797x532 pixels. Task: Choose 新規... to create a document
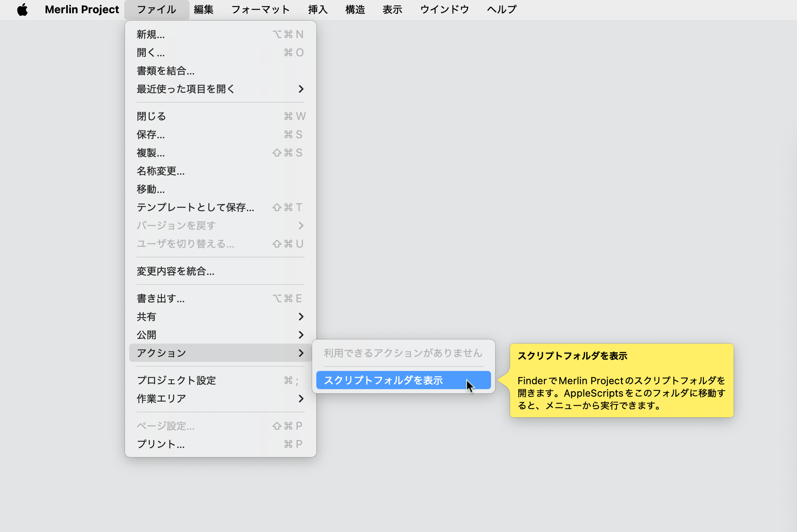221,34
